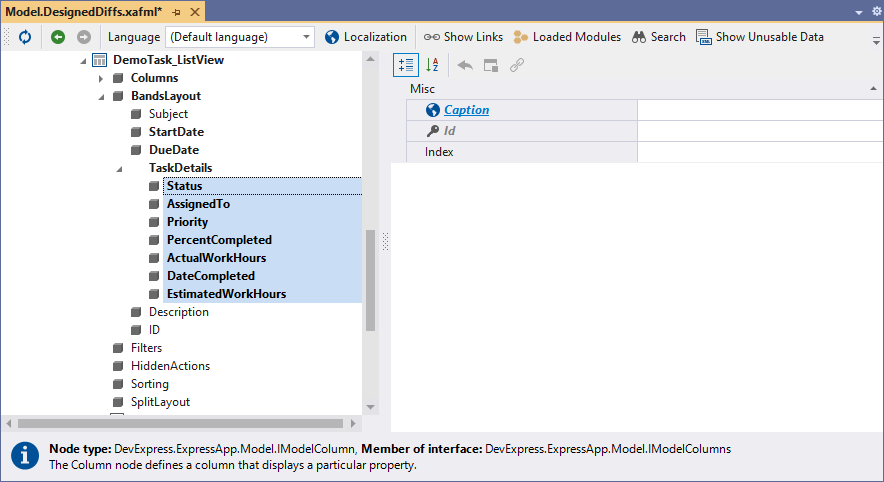Select the SplitLayout node

(x=160, y=403)
